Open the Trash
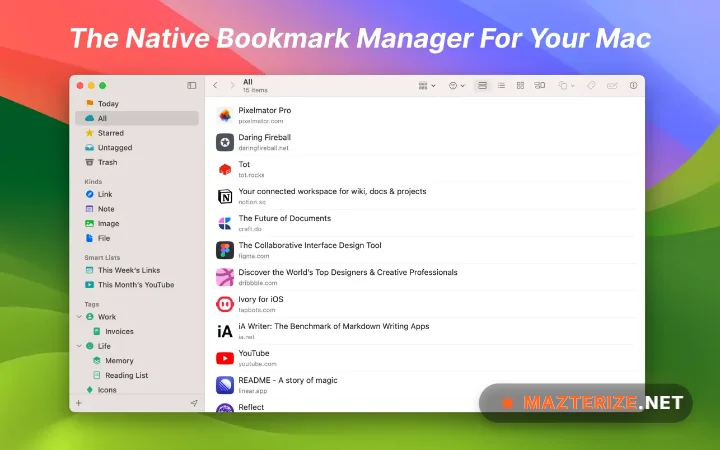This screenshot has width=720, height=450. pos(137,162)
